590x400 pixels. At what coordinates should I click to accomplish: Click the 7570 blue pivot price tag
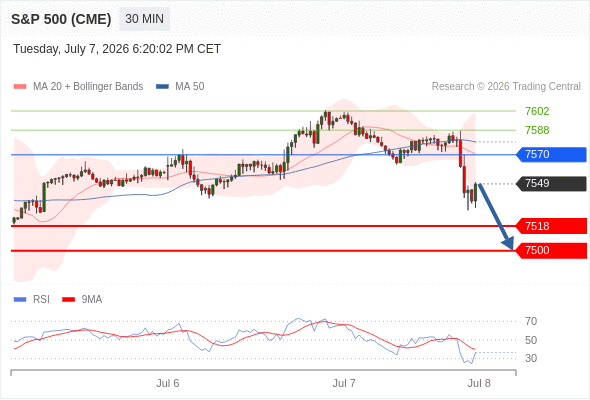pos(551,154)
